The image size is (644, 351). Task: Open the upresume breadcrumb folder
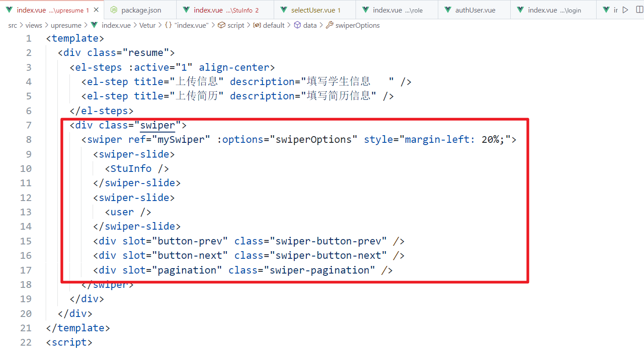(66, 26)
